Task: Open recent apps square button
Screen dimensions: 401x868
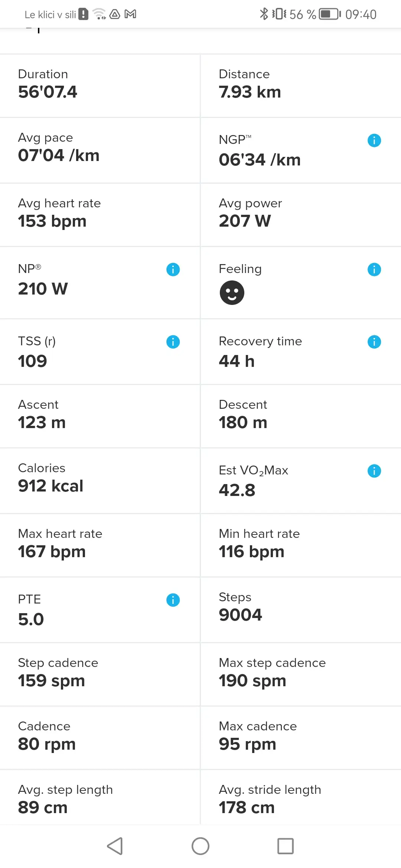Action: pyautogui.click(x=286, y=846)
